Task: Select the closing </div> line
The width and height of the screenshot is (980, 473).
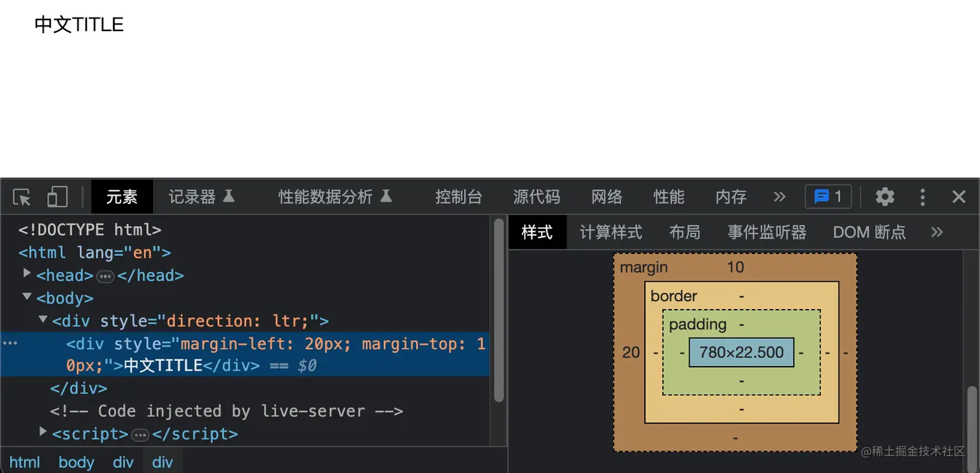Action: click(79, 389)
